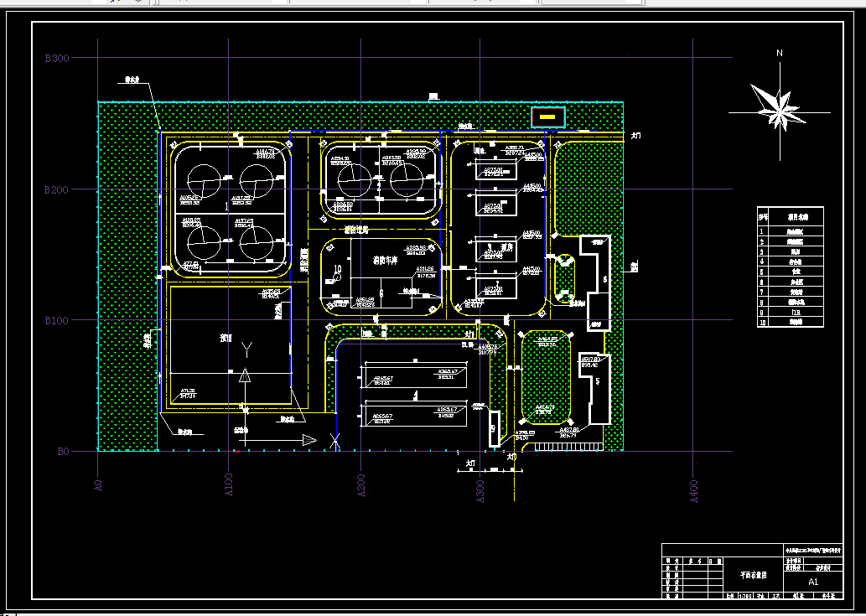Click the A400 grid axis label
The height and width of the screenshot is (616, 866).
(x=694, y=490)
